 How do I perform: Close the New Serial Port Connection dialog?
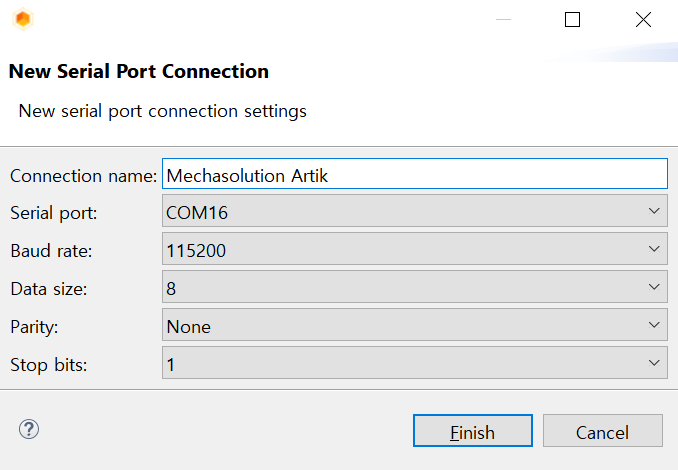tap(643, 19)
